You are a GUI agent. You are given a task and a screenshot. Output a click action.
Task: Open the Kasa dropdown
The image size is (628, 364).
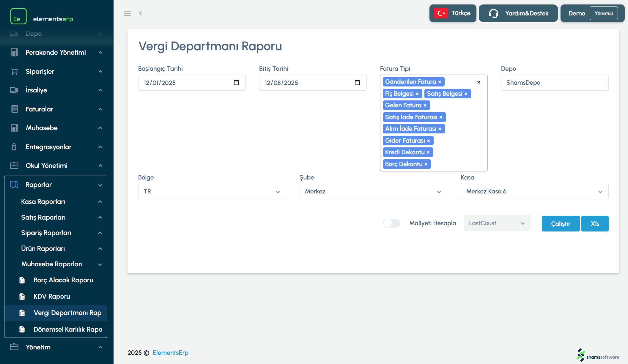point(534,191)
